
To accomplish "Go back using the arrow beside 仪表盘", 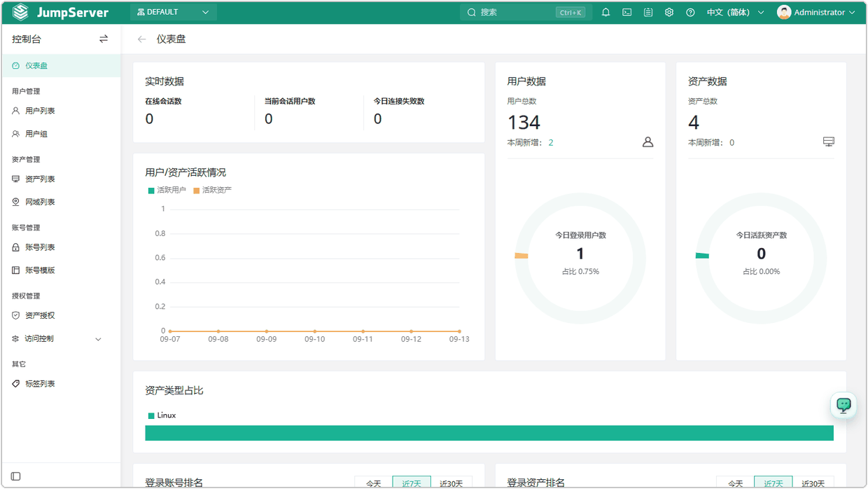I will (141, 39).
